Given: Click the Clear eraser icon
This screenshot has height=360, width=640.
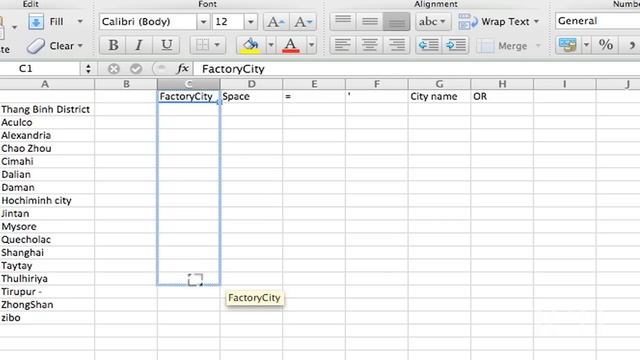Looking at the screenshot, I should [36, 46].
